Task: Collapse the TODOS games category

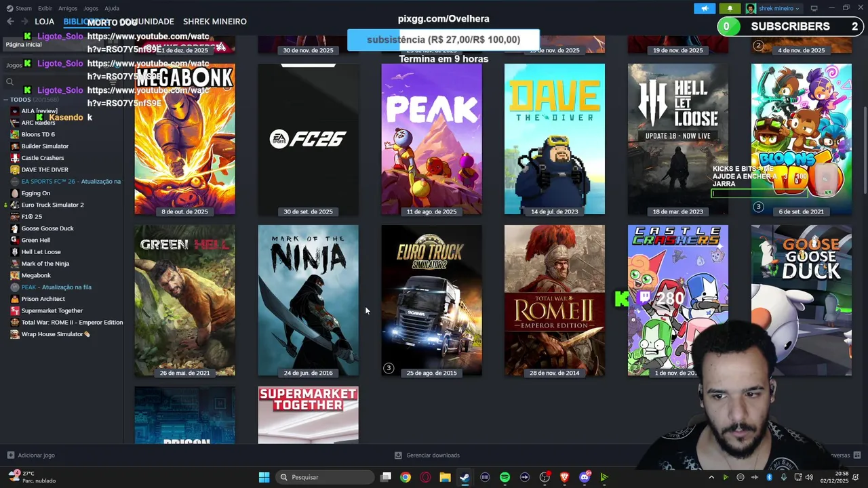Action: tap(6, 100)
